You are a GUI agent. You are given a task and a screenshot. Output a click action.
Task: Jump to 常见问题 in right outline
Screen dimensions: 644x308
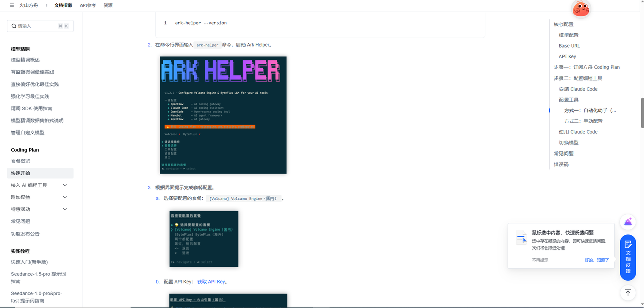point(563,153)
